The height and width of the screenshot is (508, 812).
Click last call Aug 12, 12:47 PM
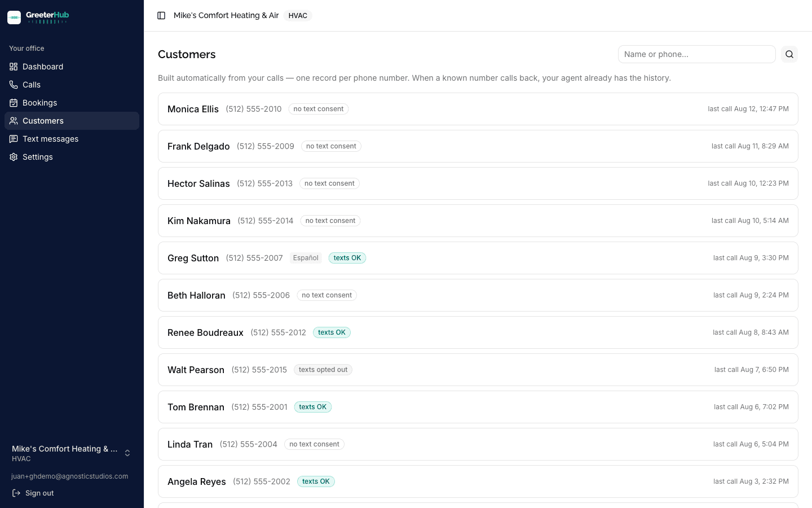[x=748, y=109]
